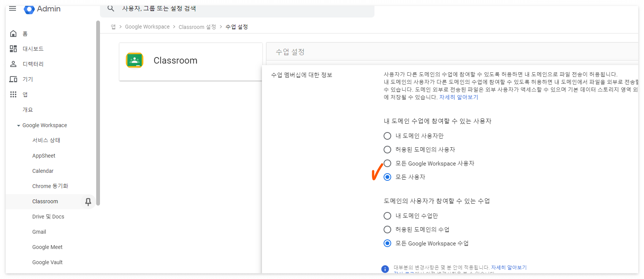
Task: Click the sidebar vertical scrollbar
Action: click(x=98, y=113)
